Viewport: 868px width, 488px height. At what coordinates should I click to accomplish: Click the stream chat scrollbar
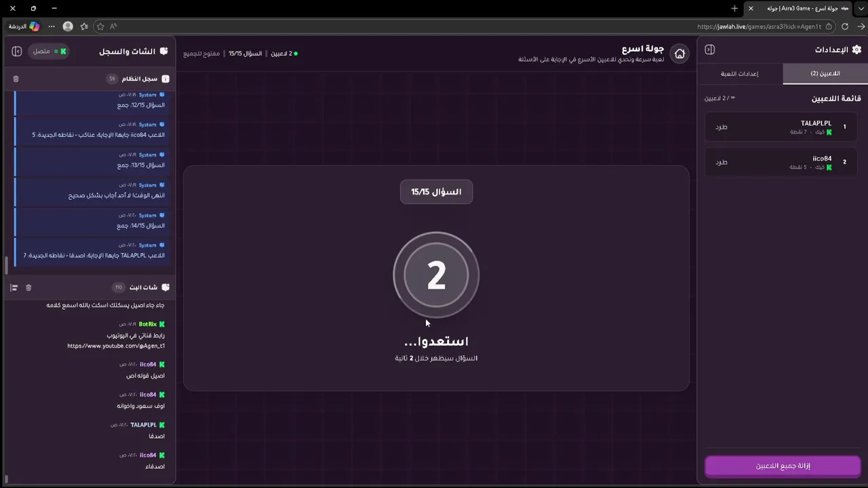(7, 478)
